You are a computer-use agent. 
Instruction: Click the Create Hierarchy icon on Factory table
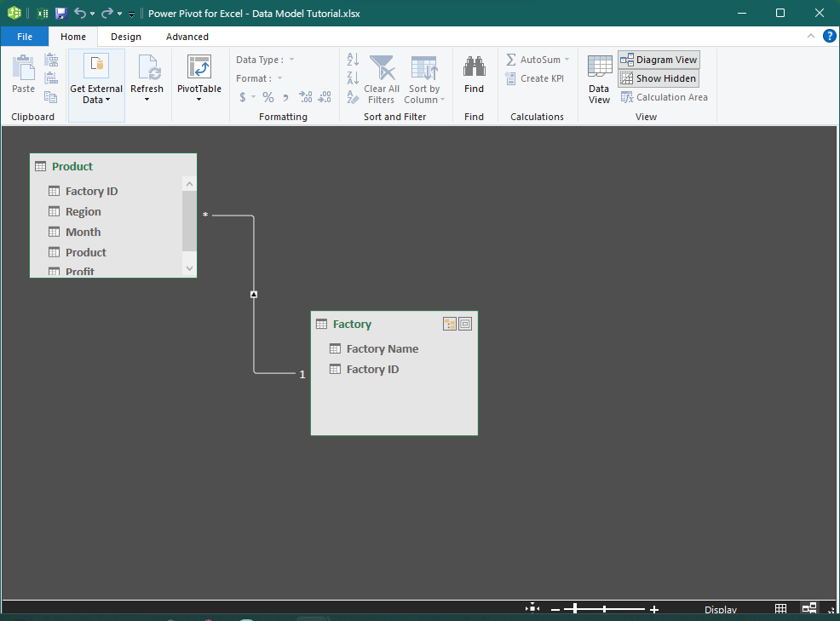coord(450,324)
